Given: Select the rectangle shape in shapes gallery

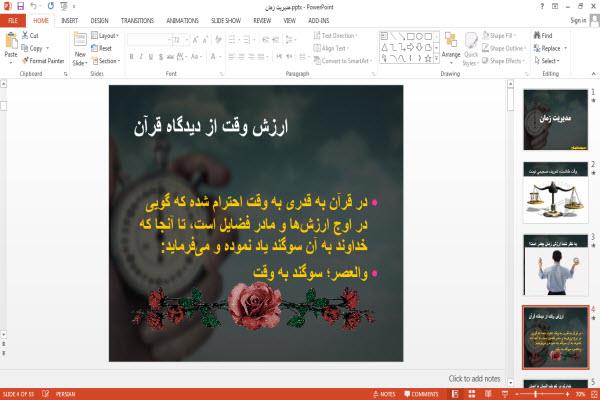Looking at the screenshot, I should pos(411,36).
